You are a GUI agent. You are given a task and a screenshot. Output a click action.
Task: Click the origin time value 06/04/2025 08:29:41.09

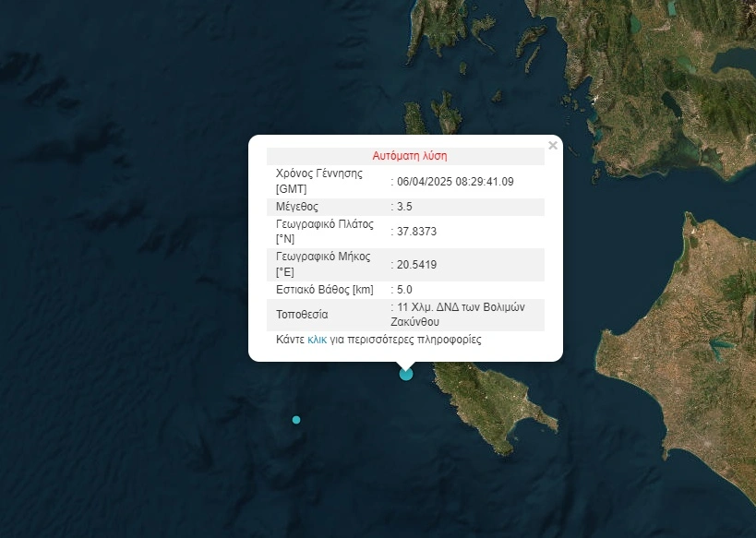click(x=455, y=182)
